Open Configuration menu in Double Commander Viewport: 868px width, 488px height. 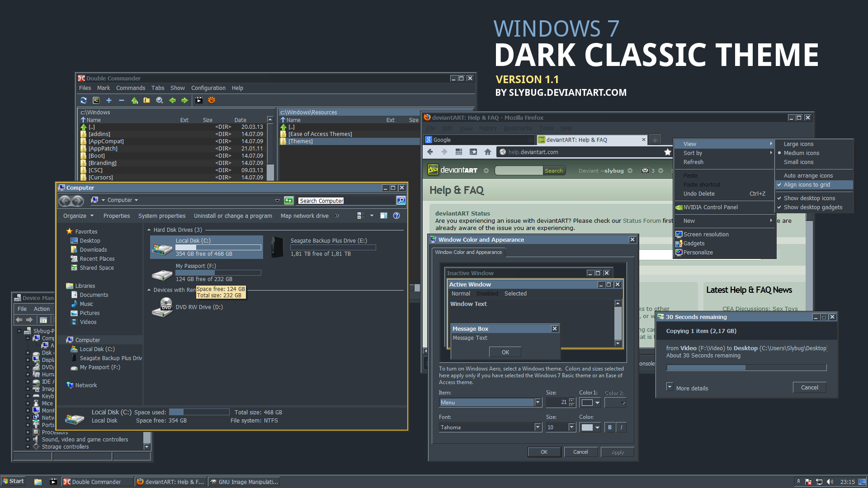pos(208,88)
